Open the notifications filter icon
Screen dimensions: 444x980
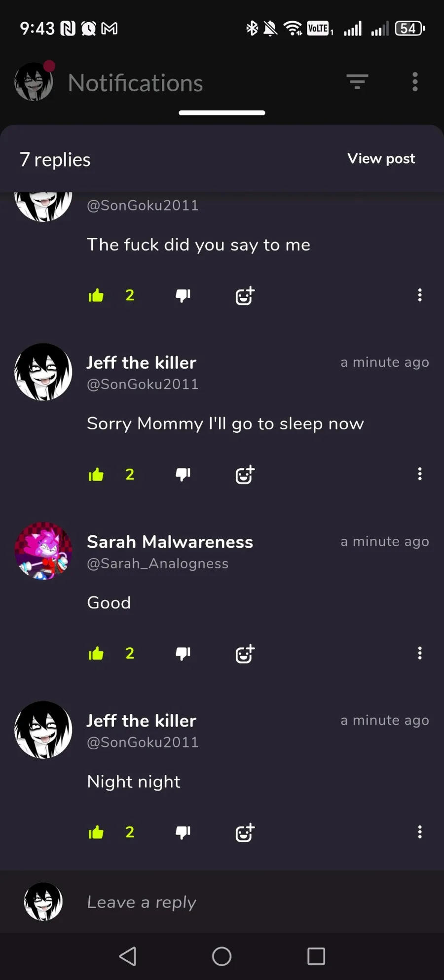pos(357,82)
